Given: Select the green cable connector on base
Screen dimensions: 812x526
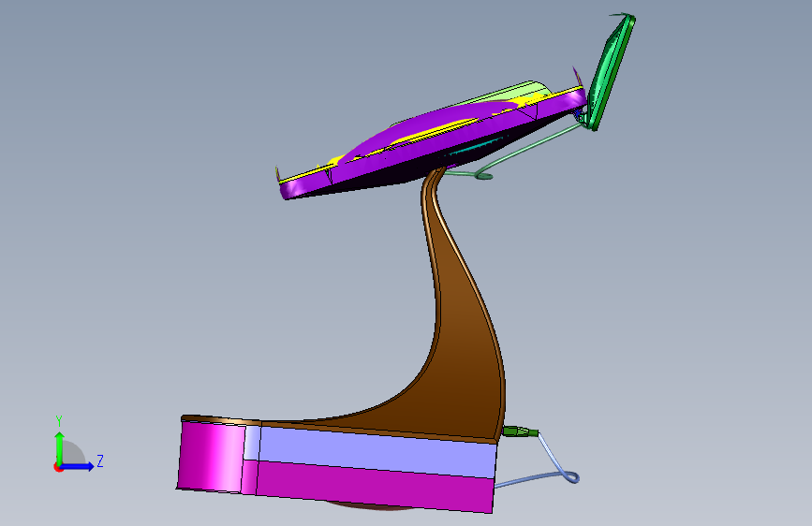Looking at the screenshot, I should point(520,431).
